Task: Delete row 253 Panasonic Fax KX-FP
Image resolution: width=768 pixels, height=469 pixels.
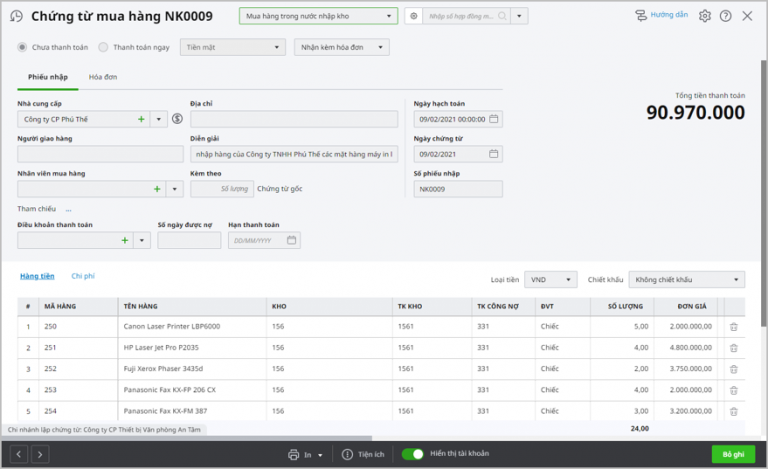Action: pyautogui.click(x=733, y=390)
